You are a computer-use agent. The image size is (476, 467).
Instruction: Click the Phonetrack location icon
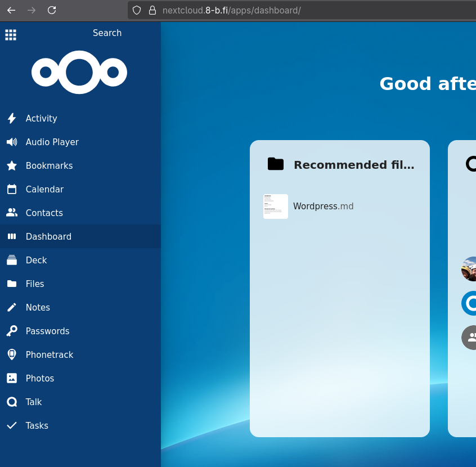pos(11,354)
